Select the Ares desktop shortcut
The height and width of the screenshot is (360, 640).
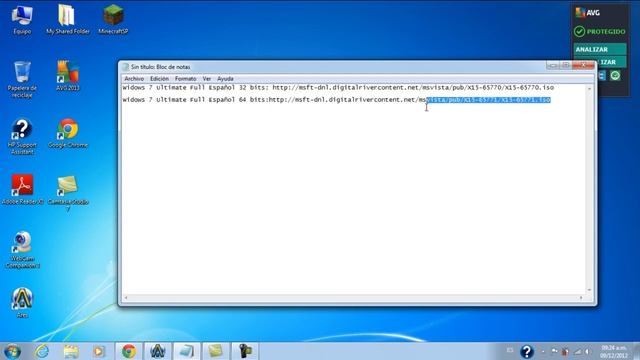22,303
